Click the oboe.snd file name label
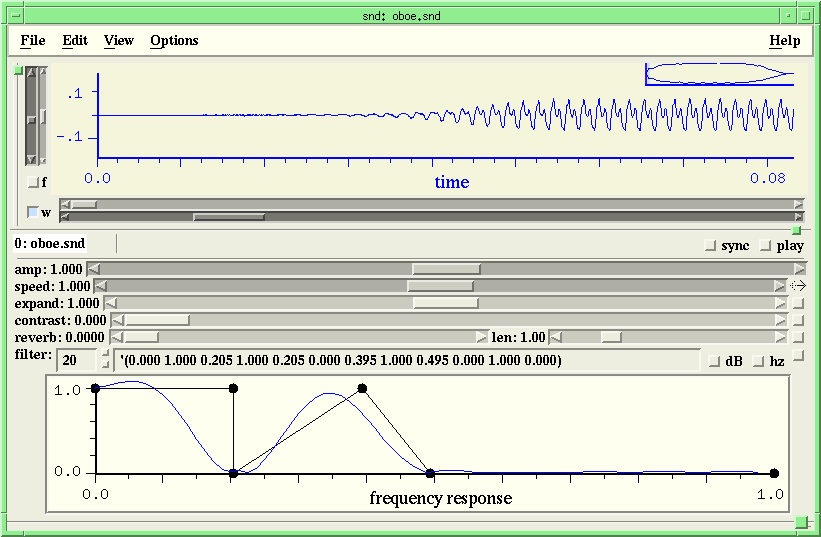Viewport: 821px width, 537px height. tap(50, 243)
